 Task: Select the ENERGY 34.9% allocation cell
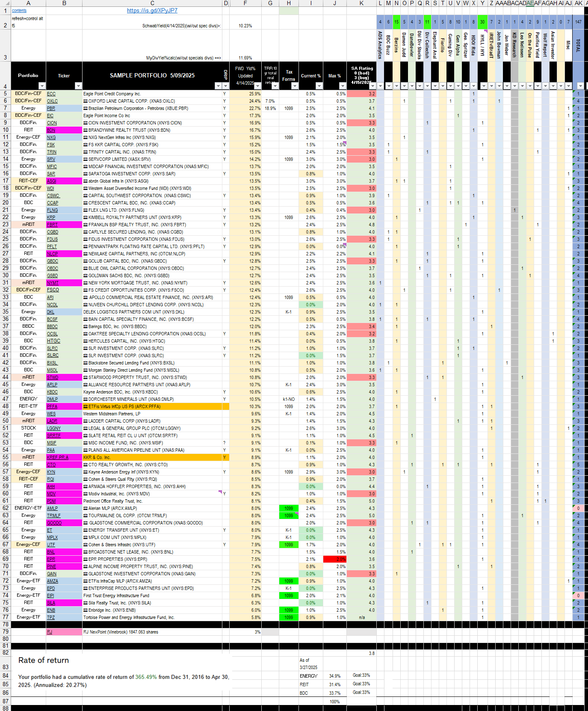(x=335, y=676)
